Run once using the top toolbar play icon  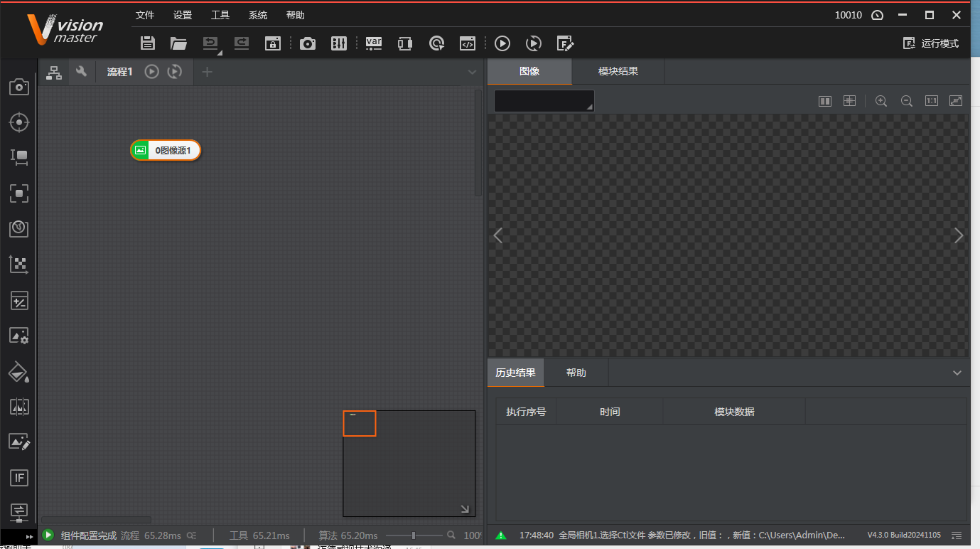click(502, 43)
